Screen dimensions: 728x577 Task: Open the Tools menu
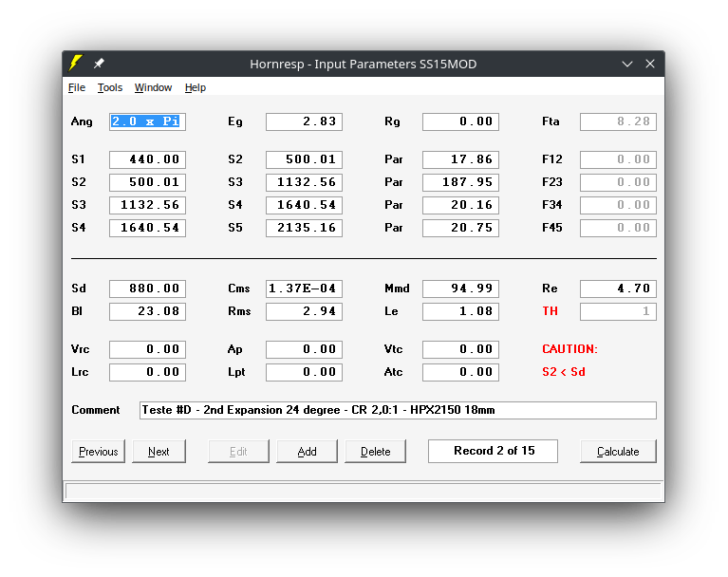click(x=110, y=87)
